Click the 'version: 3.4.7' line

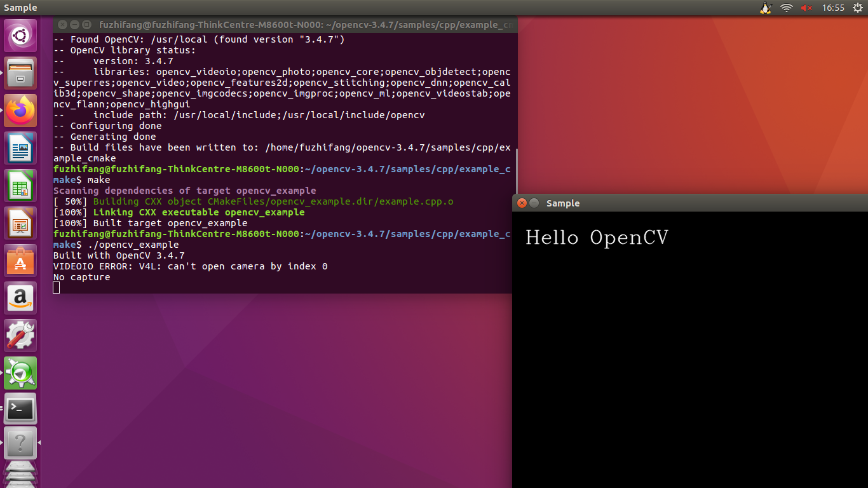(113, 61)
